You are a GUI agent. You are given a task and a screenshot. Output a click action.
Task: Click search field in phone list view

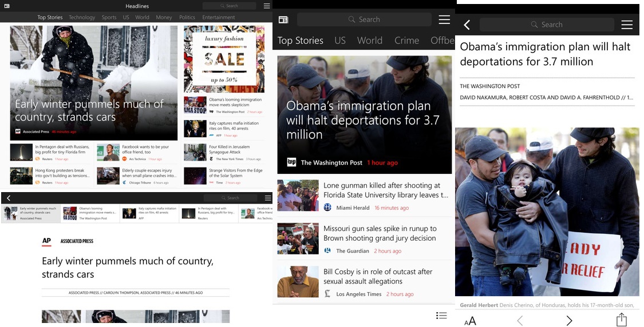[364, 19]
